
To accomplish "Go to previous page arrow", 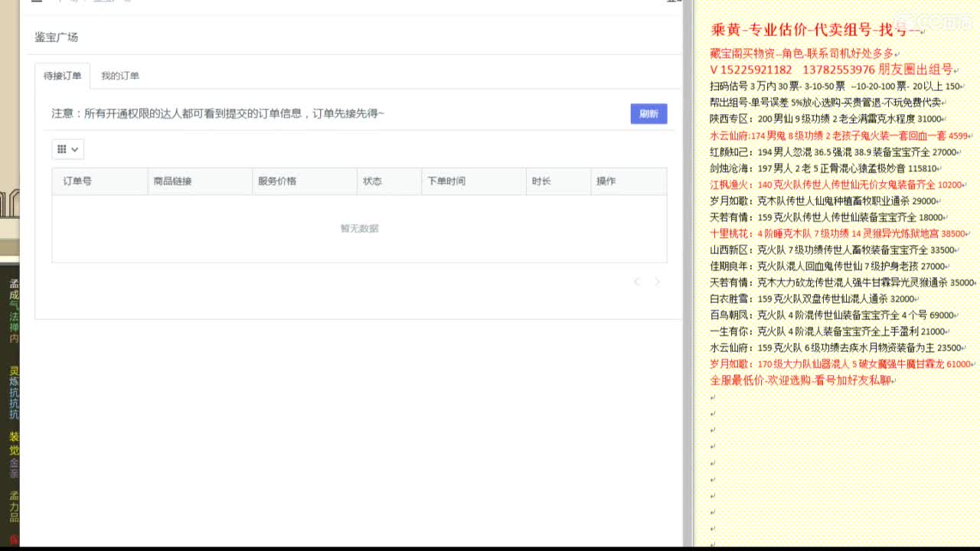I will tap(636, 282).
